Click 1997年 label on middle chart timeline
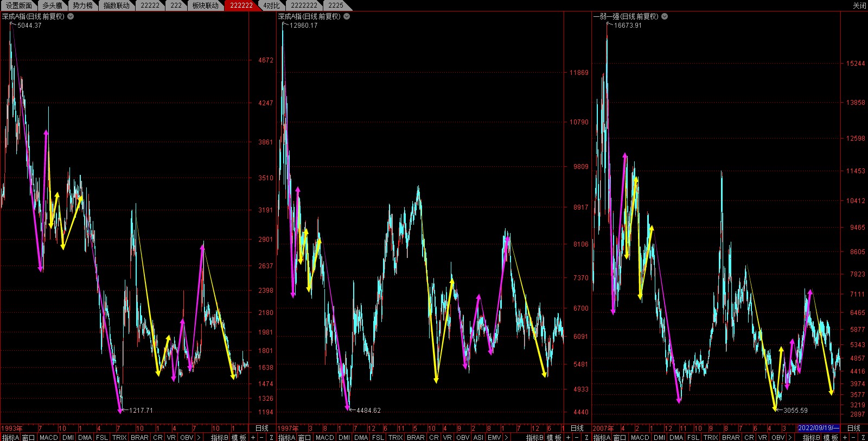 point(288,429)
